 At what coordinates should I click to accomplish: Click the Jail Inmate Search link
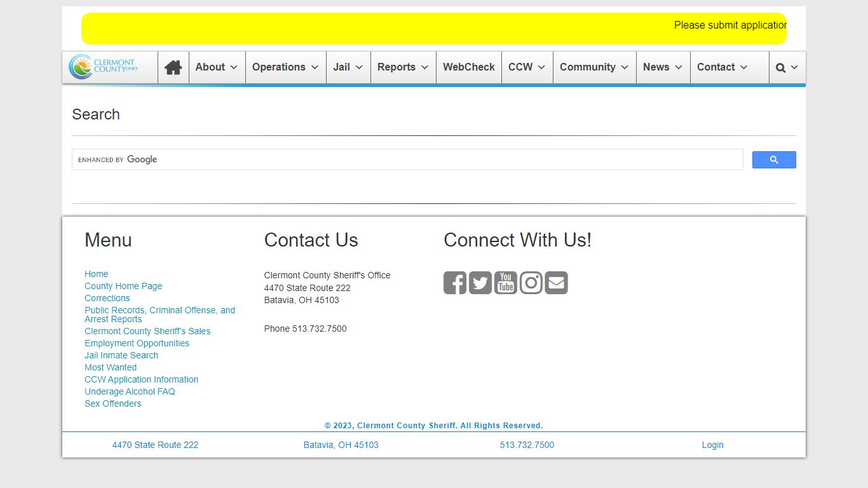(x=121, y=355)
